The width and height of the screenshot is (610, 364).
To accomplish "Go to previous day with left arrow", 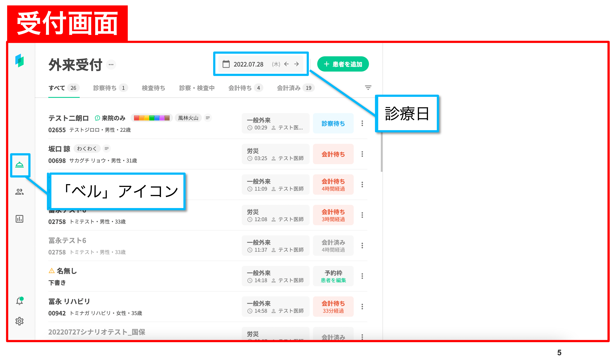I will pos(286,64).
